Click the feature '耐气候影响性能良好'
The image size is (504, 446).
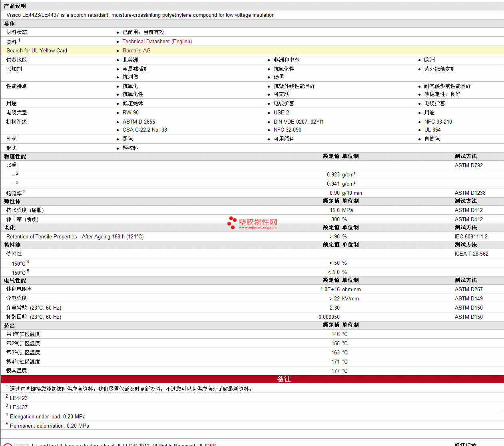[448, 86]
